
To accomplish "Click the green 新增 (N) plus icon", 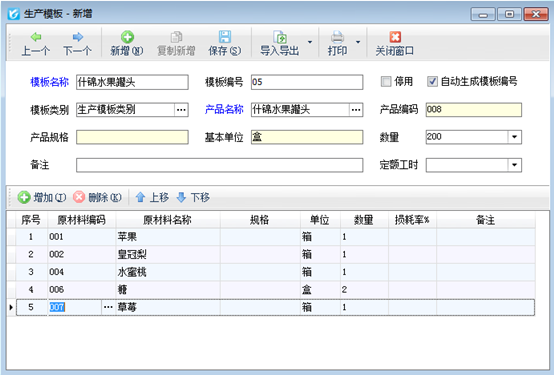I will point(127,37).
